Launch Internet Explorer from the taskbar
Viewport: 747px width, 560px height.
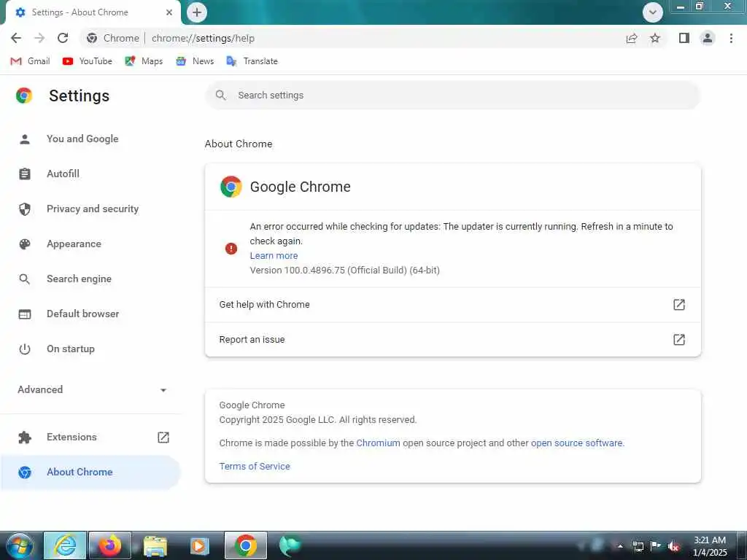[65, 545]
